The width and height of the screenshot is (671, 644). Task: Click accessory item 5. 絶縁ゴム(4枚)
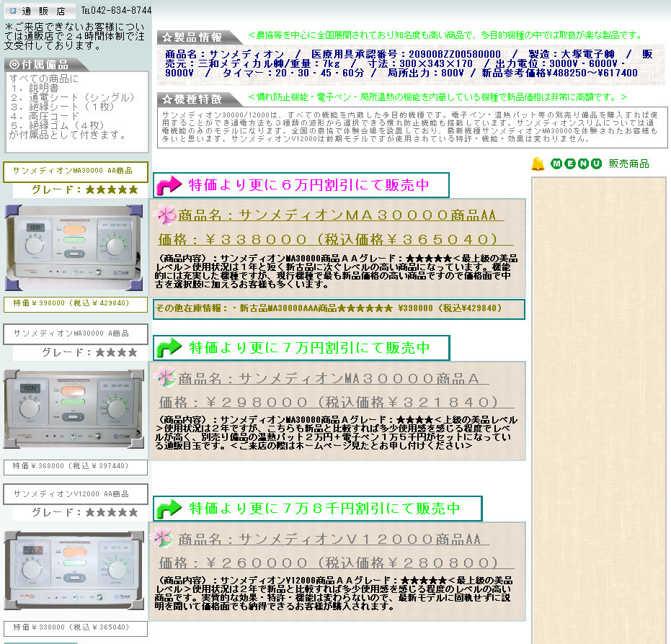click(x=58, y=126)
